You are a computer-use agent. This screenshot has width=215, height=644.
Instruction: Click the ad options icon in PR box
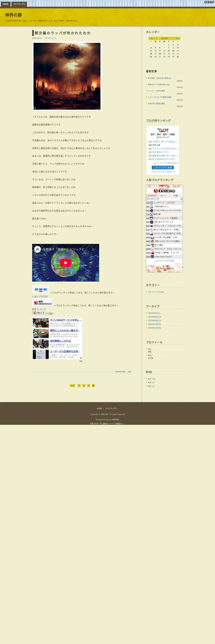click(x=81, y=358)
